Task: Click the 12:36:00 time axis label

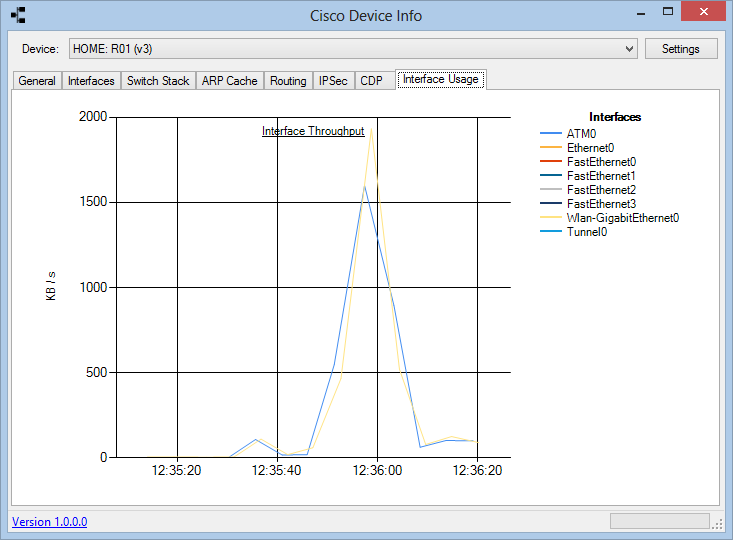Action: (x=377, y=470)
